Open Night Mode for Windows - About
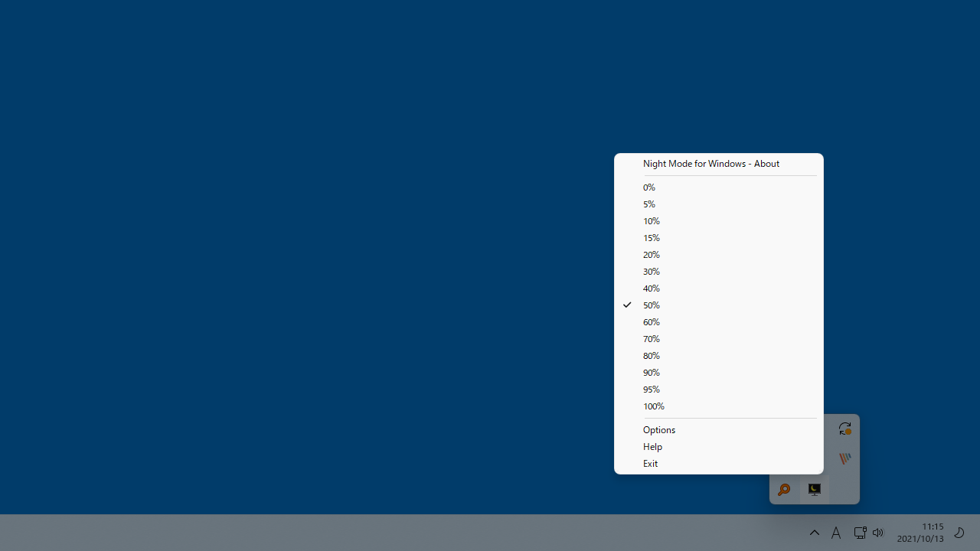Image resolution: width=980 pixels, height=551 pixels. (x=718, y=164)
